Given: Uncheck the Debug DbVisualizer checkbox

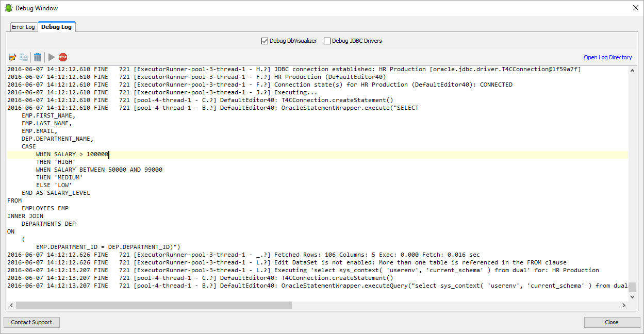Looking at the screenshot, I should (x=265, y=41).
